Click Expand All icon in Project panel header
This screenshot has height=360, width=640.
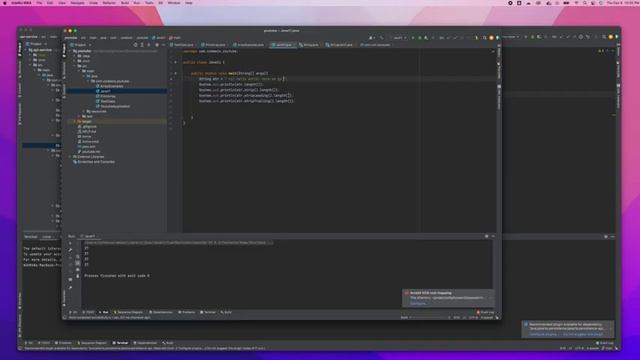pos(142,45)
